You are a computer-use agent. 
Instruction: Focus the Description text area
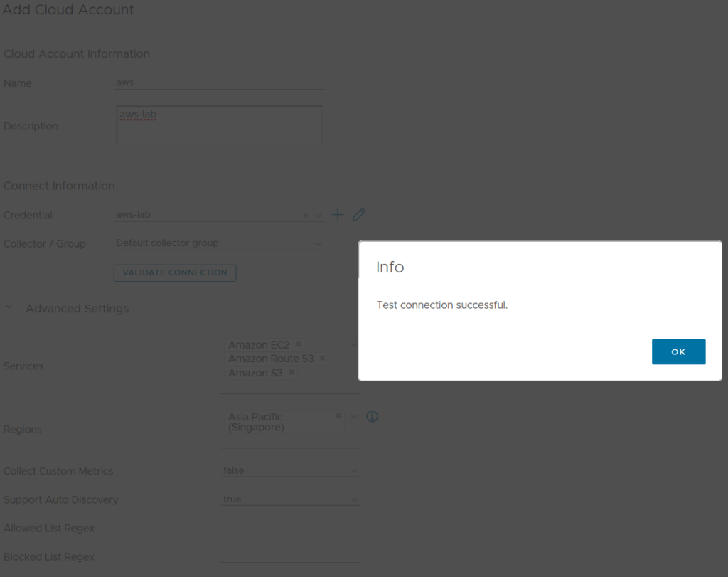pos(219,125)
